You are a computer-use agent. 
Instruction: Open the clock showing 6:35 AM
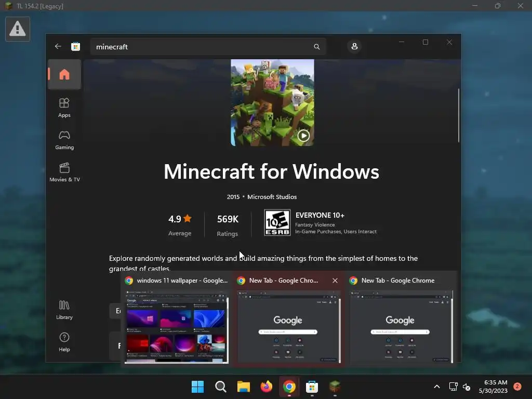coord(493,387)
